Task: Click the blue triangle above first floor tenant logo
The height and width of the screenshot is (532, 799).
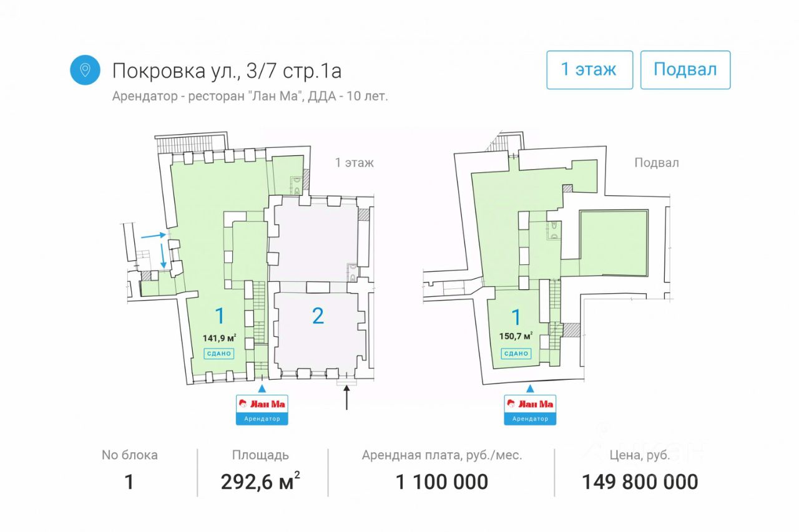Action: (x=262, y=389)
